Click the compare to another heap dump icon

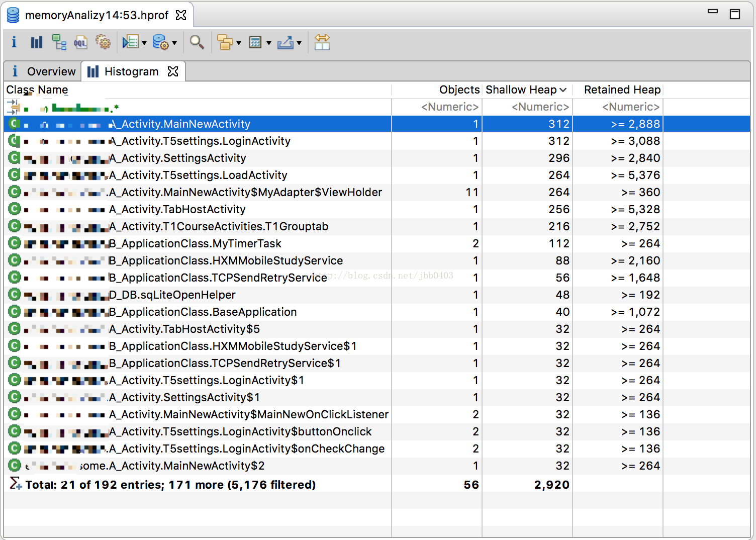coord(322,43)
